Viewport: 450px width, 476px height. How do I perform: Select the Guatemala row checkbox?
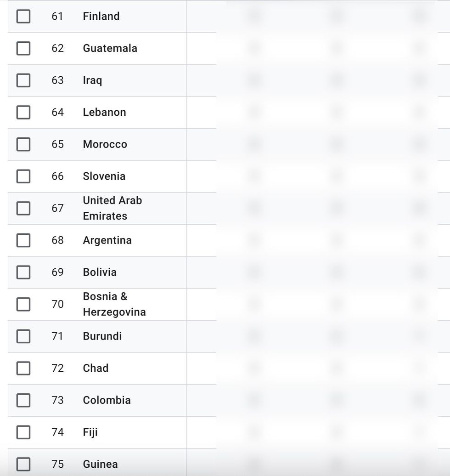(x=23, y=48)
